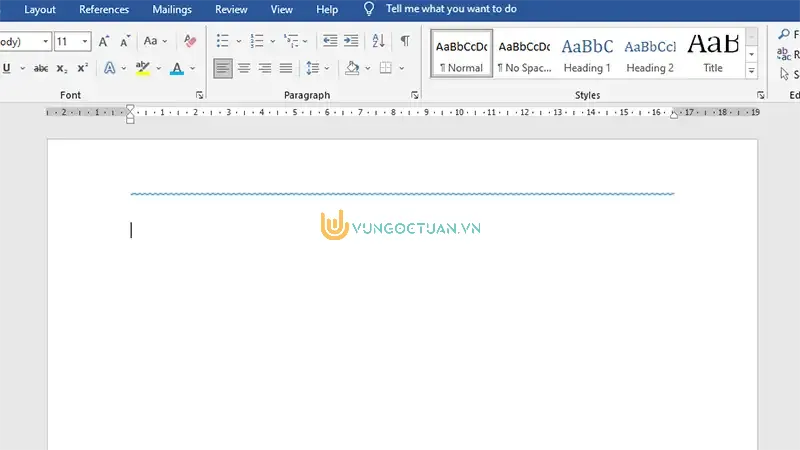Viewport: 800px width, 450px height.
Task: Apply the Normal style
Action: click(462, 54)
